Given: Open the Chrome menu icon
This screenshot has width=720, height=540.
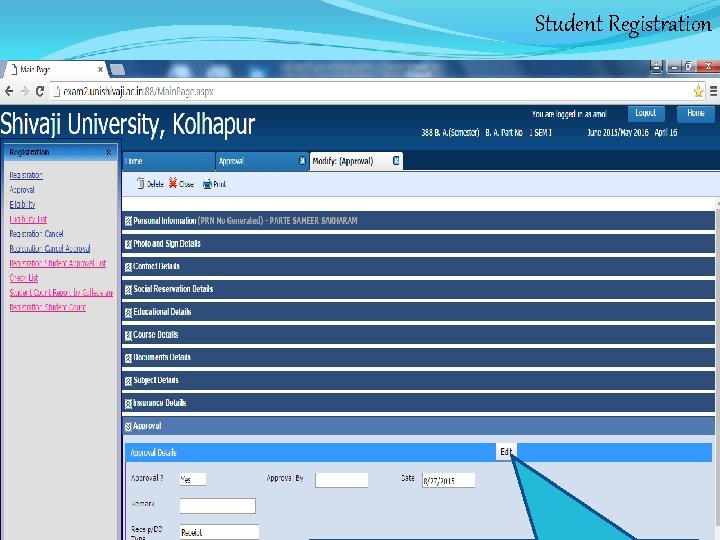Looking at the screenshot, I should point(714,91).
